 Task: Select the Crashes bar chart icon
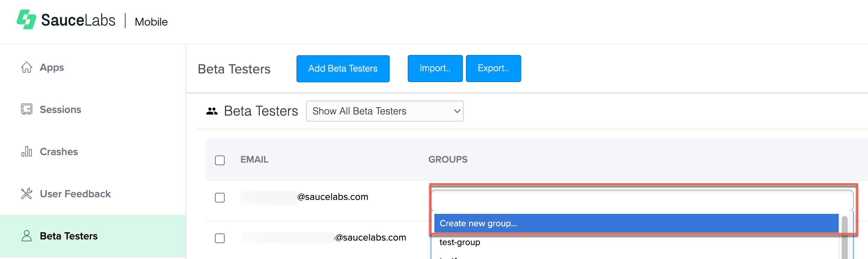click(26, 151)
